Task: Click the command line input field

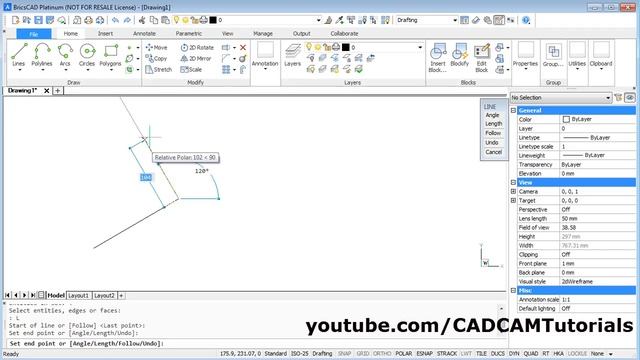Action: pos(255,344)
